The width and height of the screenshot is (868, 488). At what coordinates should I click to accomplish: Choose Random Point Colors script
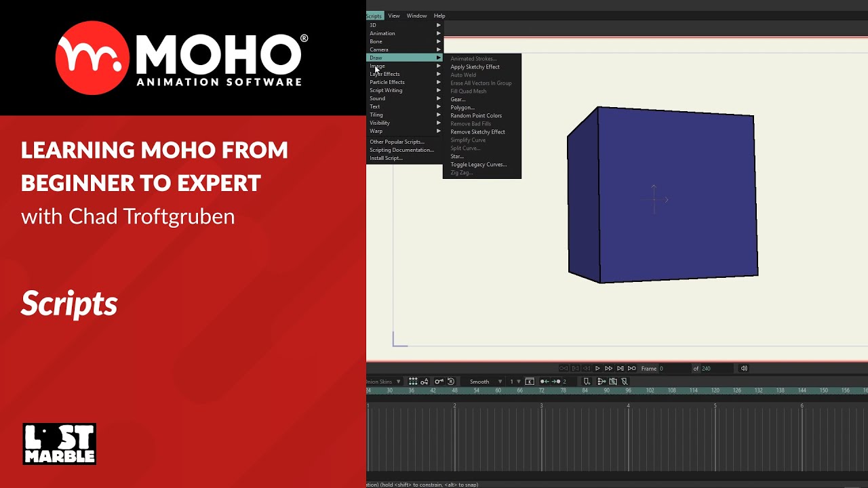[482, 115]
